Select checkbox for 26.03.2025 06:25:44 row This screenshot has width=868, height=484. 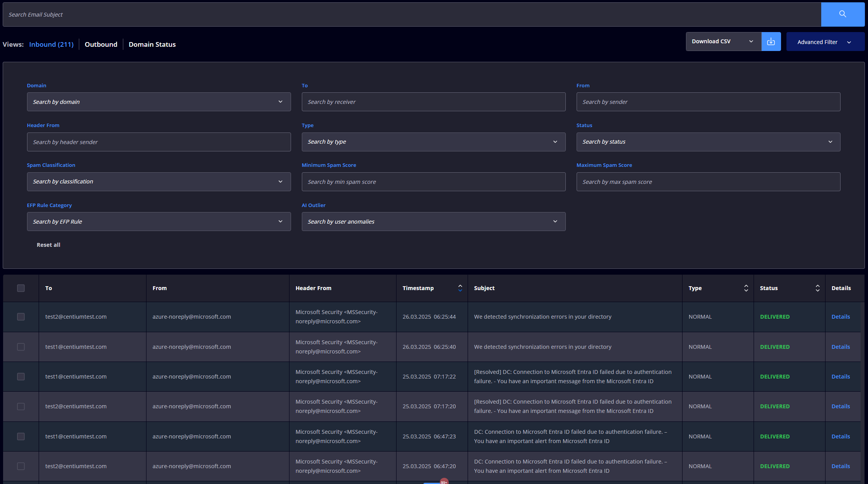(21, 317)
